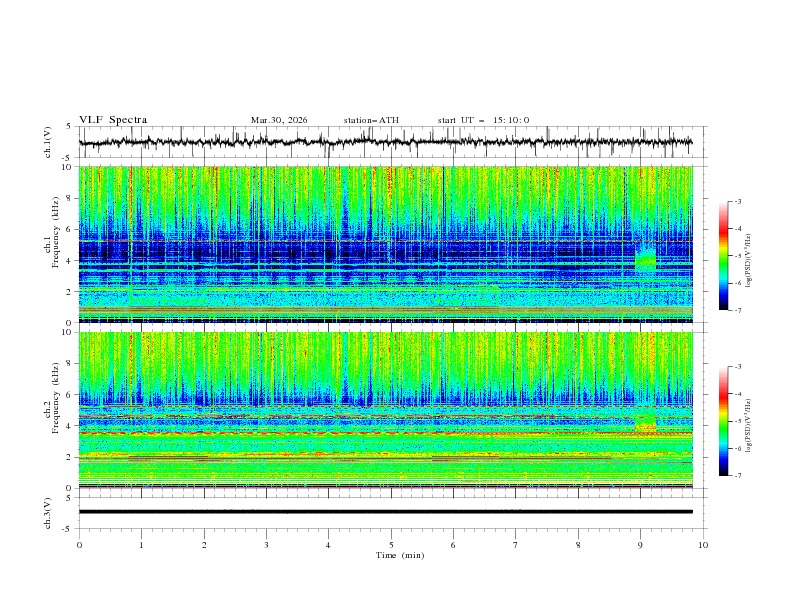
Task: Click the ch.1 voltage waveform trace
Action: point(385,142)
